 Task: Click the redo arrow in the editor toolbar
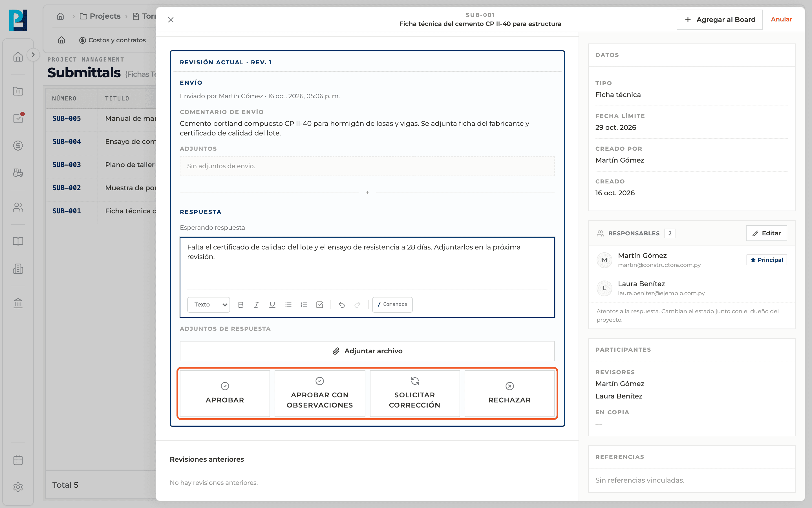click(357, 305)
